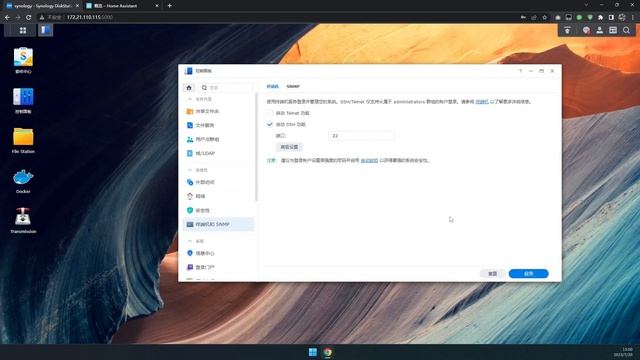Open DSM user options icon
Viewport: 640px width, 360px height.
pyautogui.click(x=600, y=30)
